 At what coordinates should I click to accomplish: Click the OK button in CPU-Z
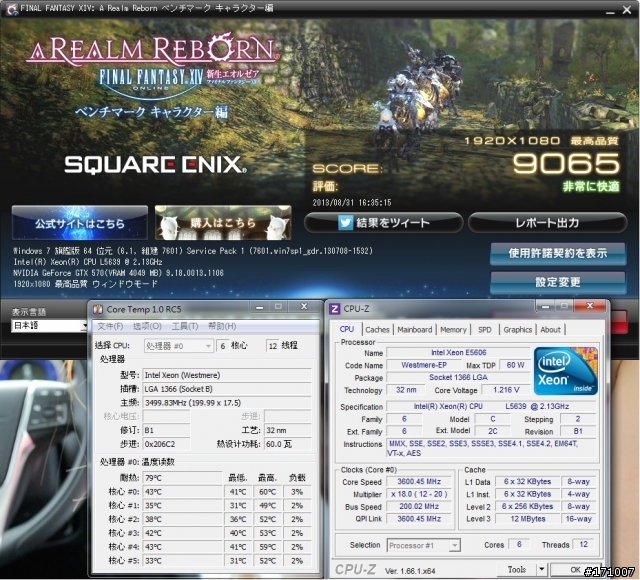tap(575, 569)
